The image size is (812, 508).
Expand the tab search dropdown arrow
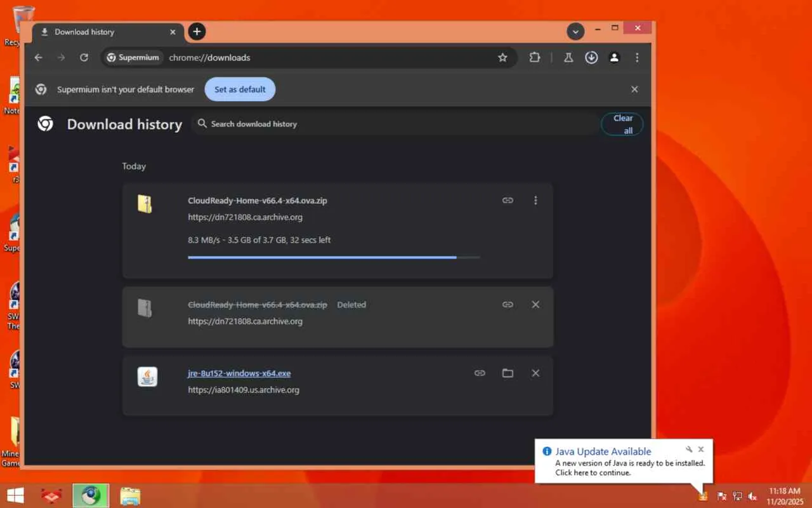coord(575,32)
